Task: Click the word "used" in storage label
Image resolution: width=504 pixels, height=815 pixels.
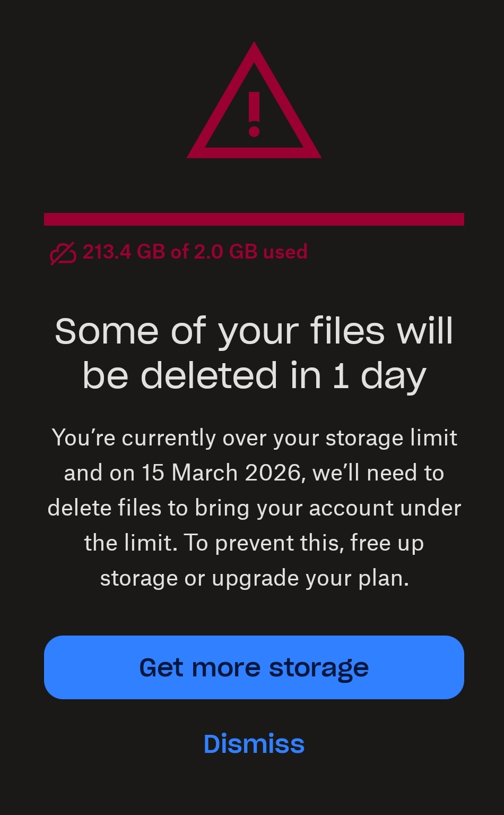Action: [285, 252]
